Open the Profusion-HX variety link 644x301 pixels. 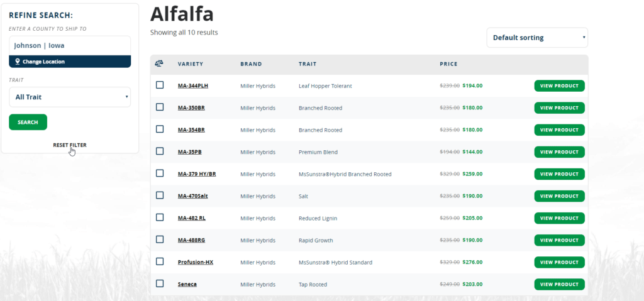click(x=196, y=262)
